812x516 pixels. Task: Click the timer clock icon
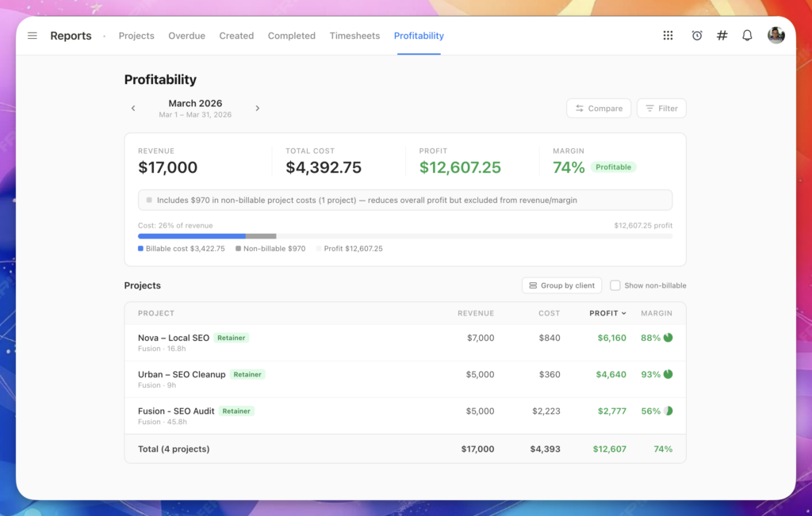tap(696, 36)
